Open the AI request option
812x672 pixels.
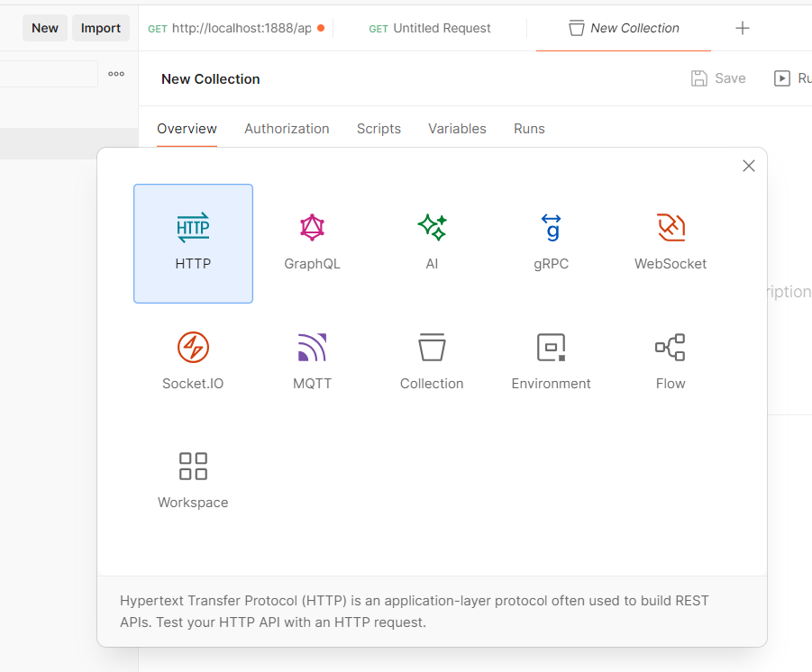coord(432,239)
